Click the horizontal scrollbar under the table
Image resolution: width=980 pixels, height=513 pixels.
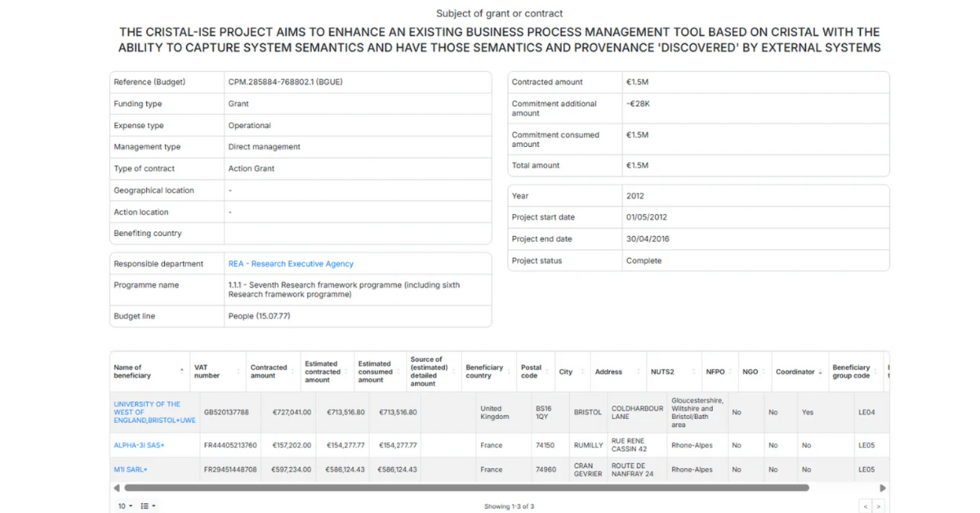[465, 488]
